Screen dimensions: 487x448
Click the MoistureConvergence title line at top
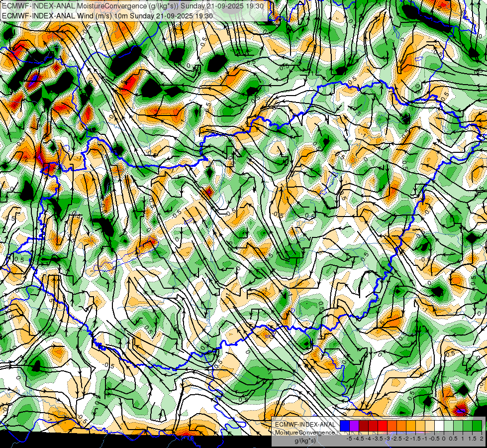click(x=133, y=6)
